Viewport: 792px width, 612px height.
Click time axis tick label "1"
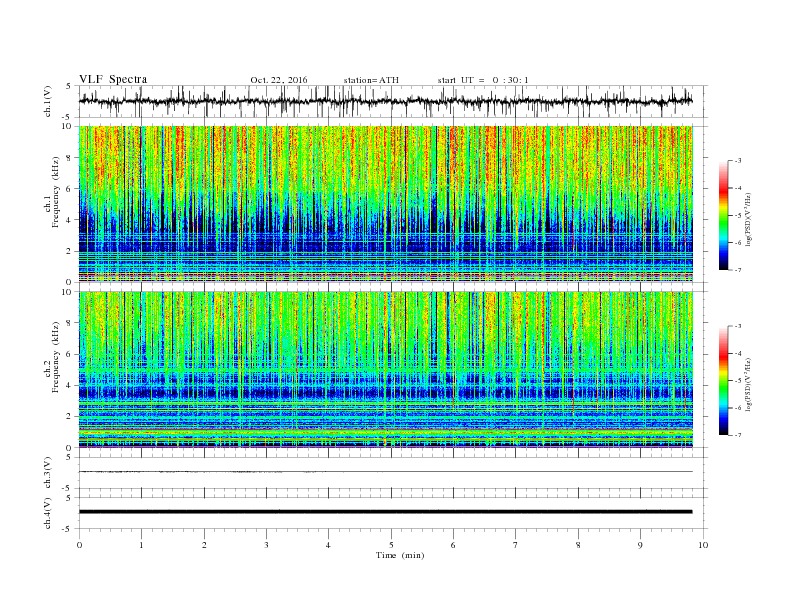point(141,545)
